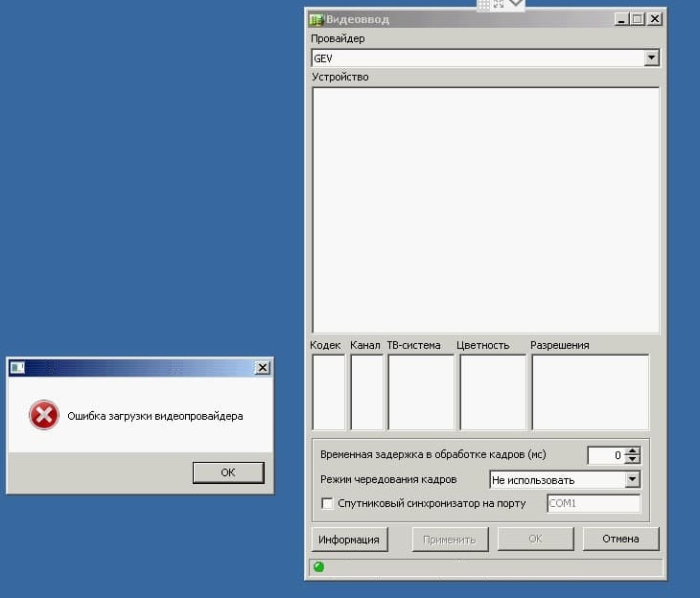The image size is (700, 598).
Task: Click in the frame delay value field
Action: [605, 455]
